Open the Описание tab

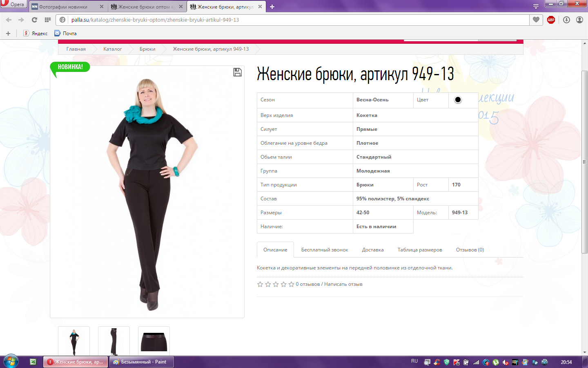coord(275,250)
